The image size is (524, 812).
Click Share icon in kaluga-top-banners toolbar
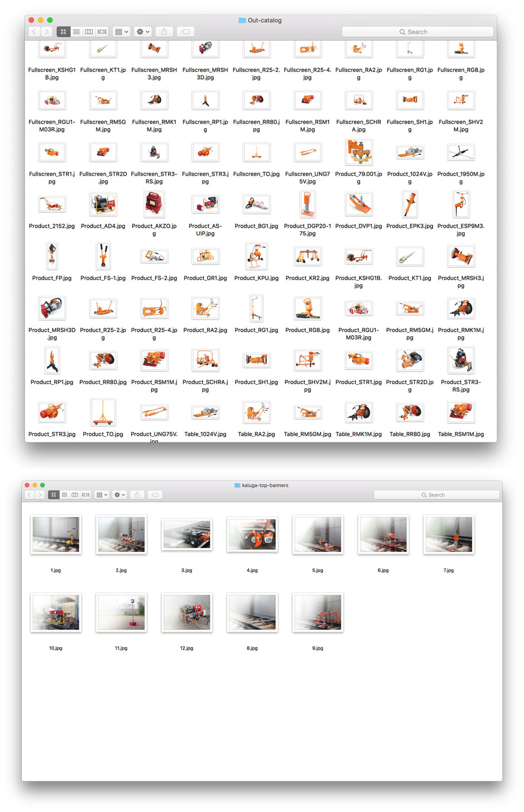point(137,494)
